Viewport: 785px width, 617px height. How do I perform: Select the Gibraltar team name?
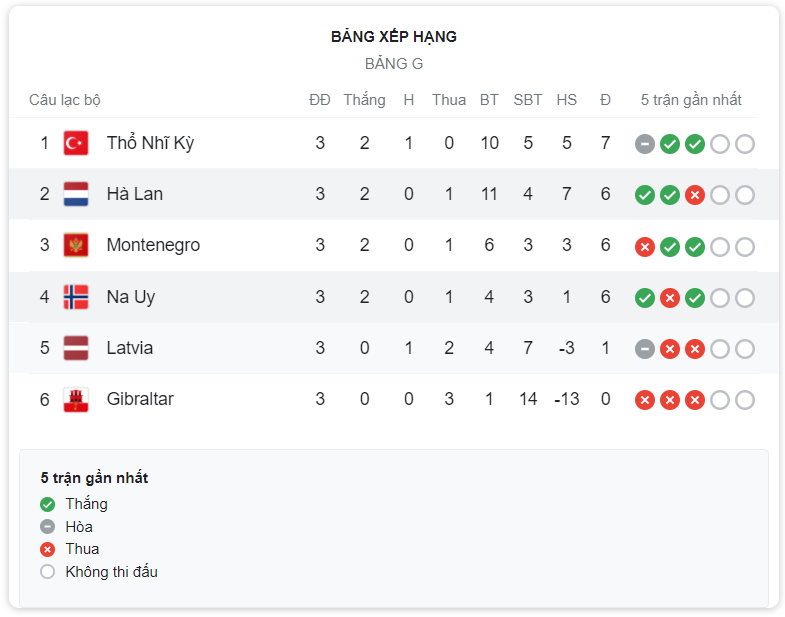click(140, 399)
